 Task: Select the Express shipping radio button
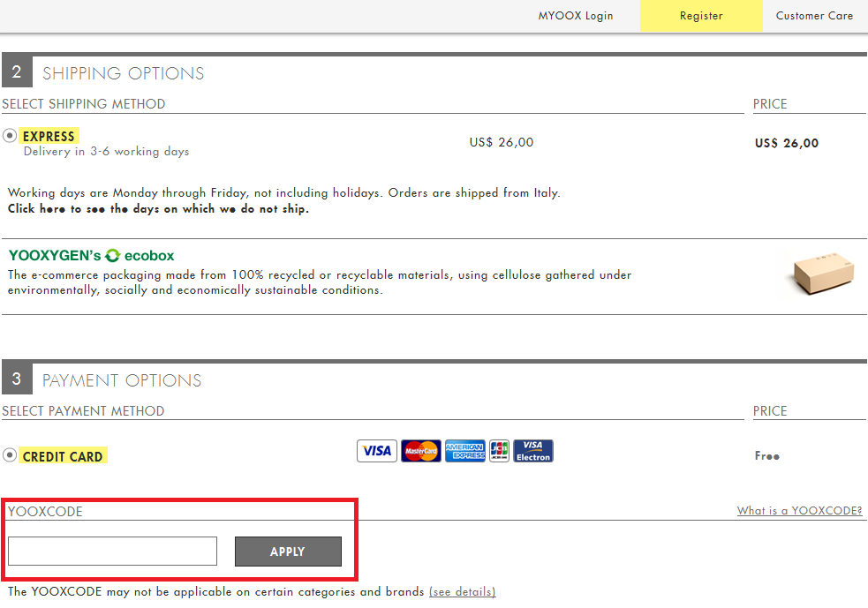pyautogui.click(x=10, y=136)
